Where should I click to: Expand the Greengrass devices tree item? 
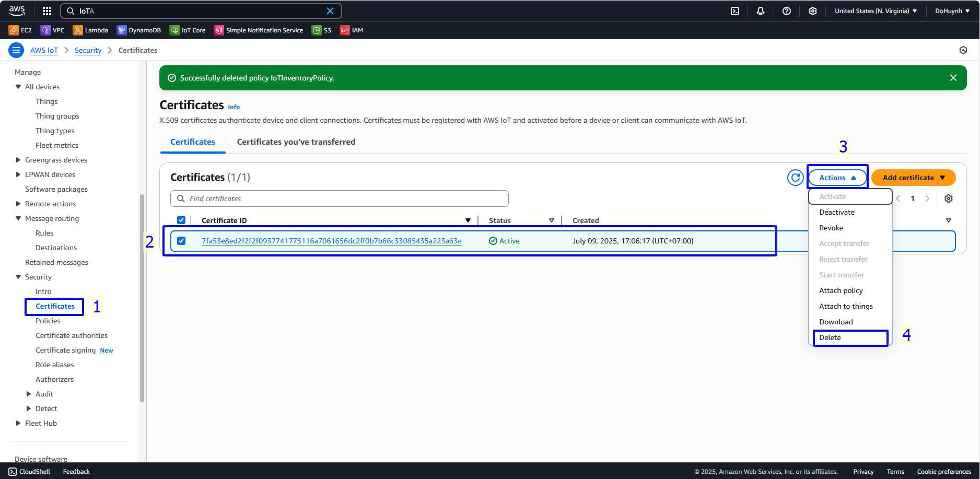(x=18, y=160)
